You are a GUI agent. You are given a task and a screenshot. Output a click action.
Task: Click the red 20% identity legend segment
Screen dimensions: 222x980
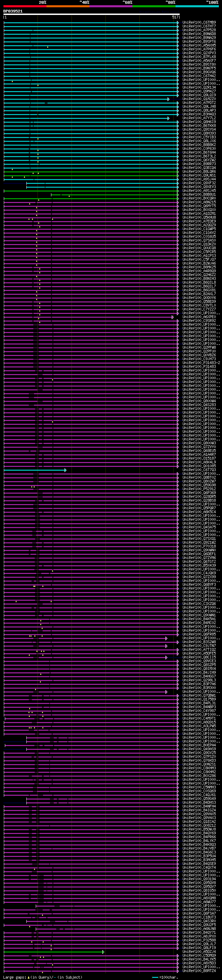[25, 6]
